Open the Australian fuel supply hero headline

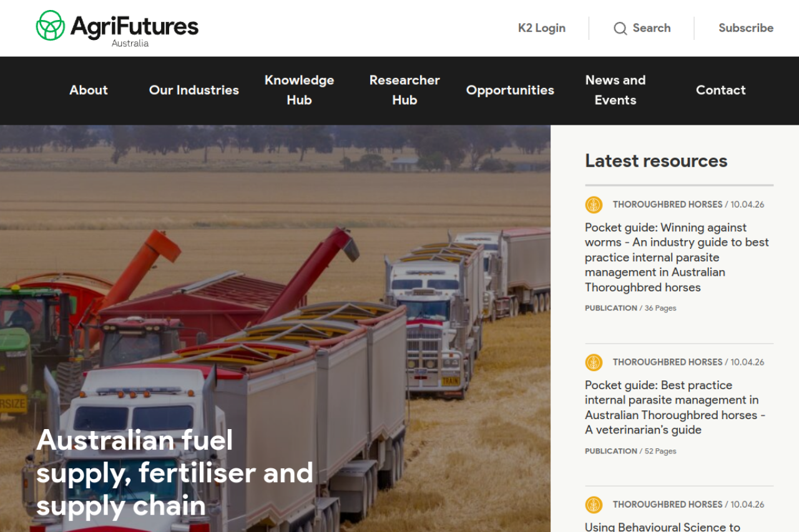coord(175,473)
